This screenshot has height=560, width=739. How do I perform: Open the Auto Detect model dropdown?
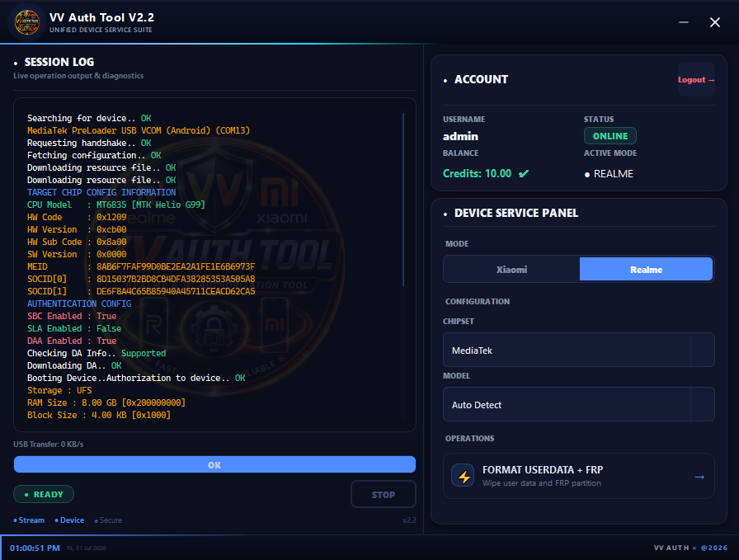[x=578, y=404]
